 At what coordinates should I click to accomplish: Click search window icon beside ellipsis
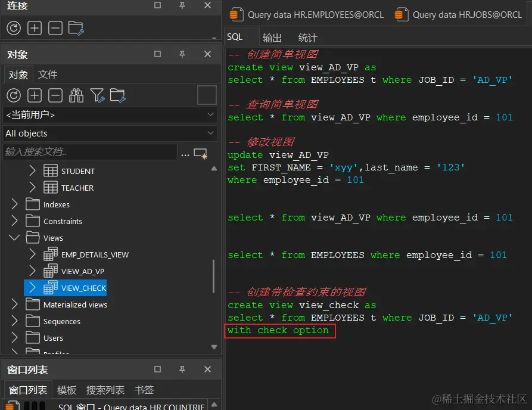pos(200,154)
